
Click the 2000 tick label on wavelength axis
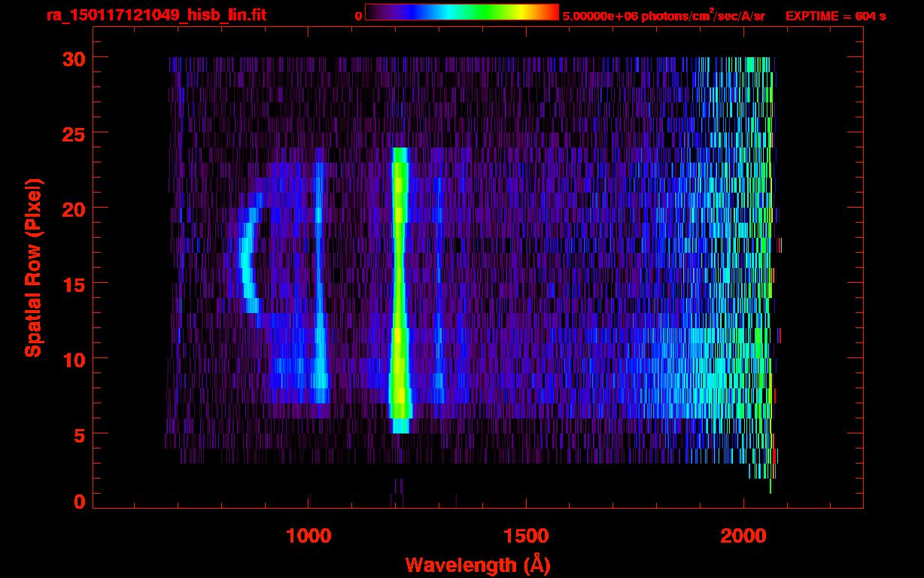pos(743,536)
